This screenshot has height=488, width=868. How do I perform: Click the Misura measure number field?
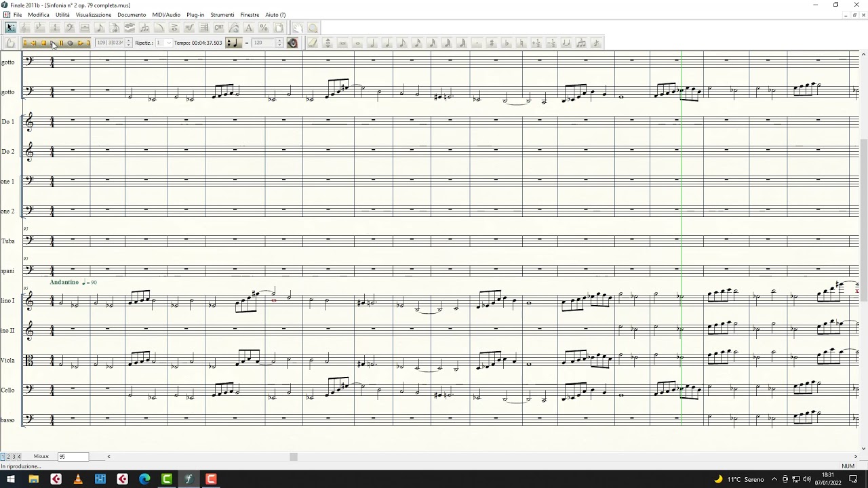(73, 457)
